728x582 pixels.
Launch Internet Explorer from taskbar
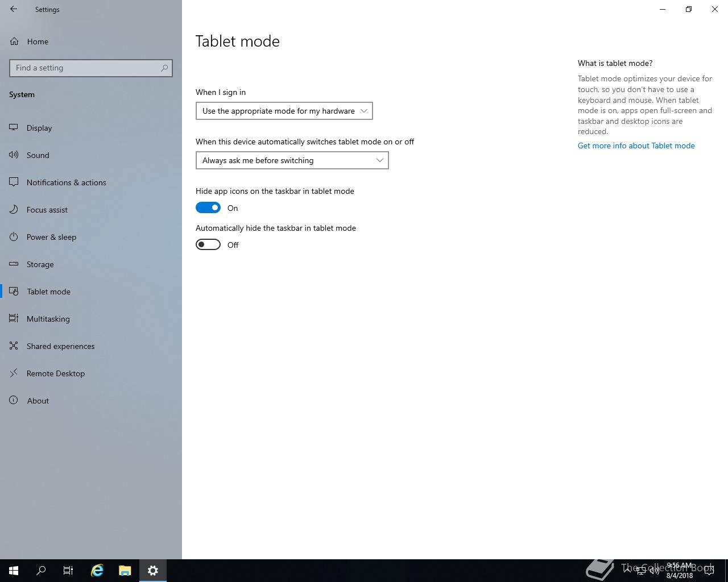pos(97,571)
